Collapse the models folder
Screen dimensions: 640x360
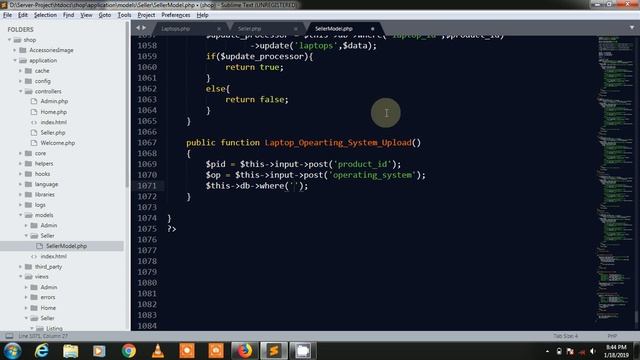coord(20,215)
